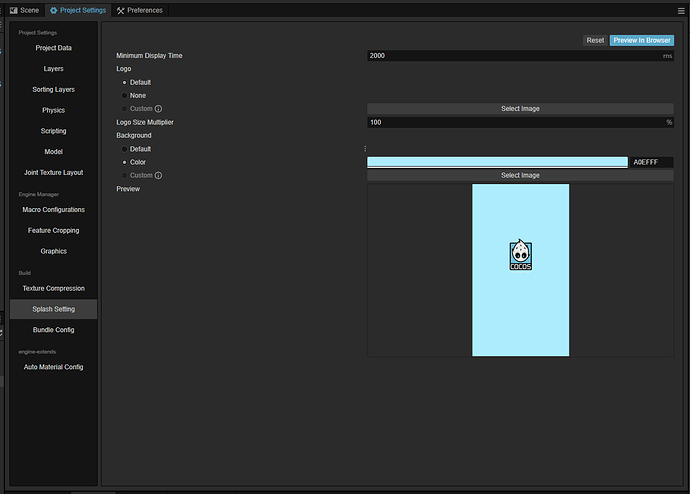Open the light blue background color swatch
Image resolution: width=690 pixels, height=494 pixels.
497,162
